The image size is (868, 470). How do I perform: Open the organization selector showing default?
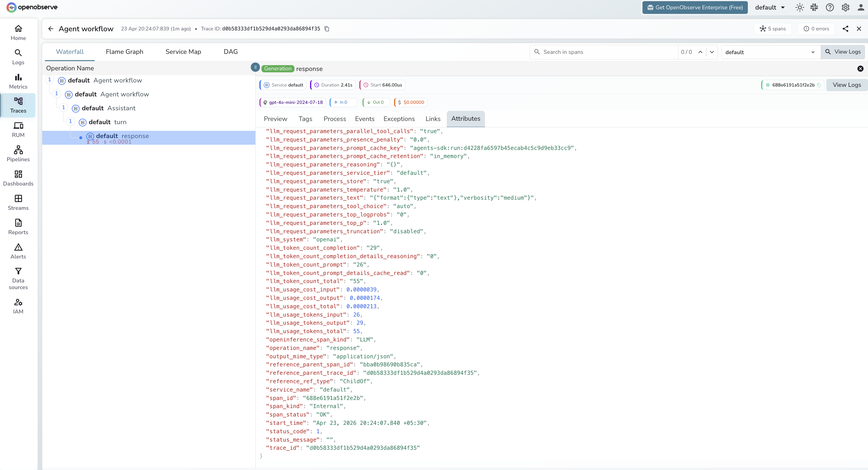(x=770, y=8)
